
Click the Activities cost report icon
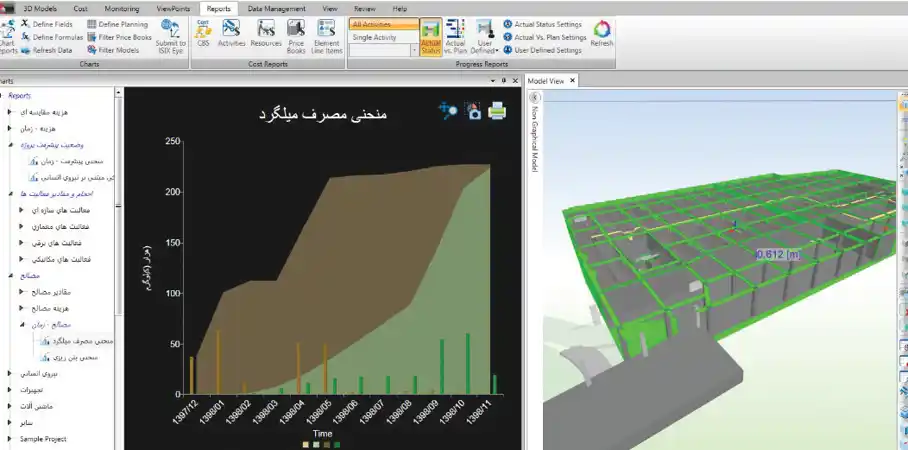(x=231, y=34)
